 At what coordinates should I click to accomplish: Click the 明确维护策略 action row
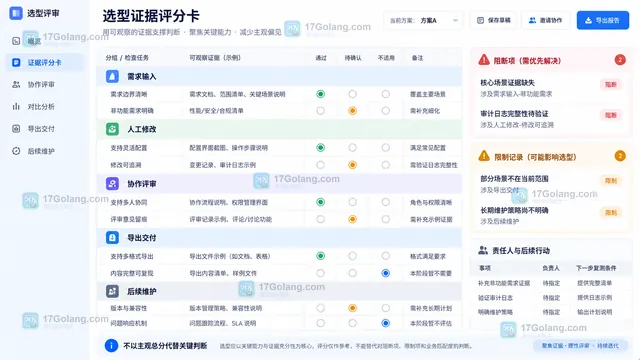click(x=550, y=312)
